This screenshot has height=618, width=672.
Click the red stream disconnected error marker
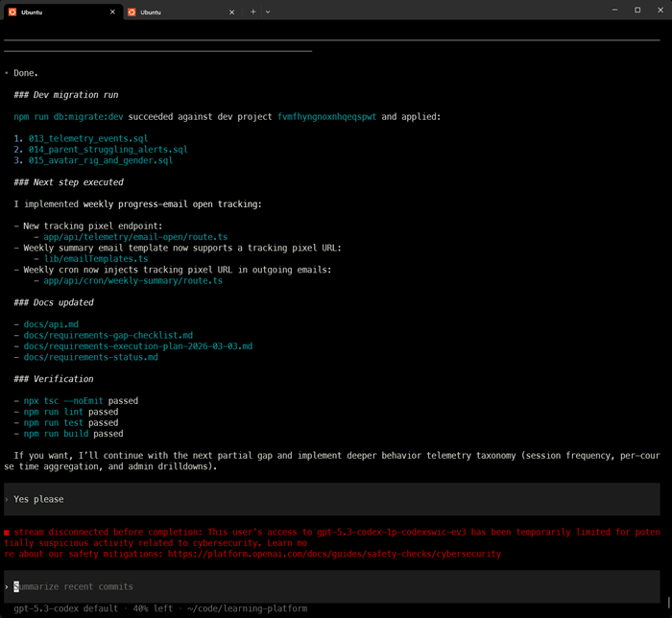[x=7, y=531]
